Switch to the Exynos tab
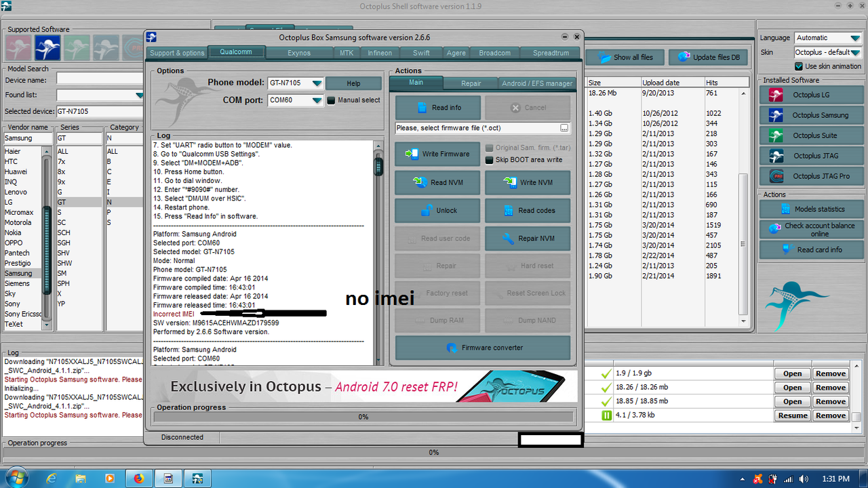This screenshot has height=488, width=868. click(x=299, y=53)
